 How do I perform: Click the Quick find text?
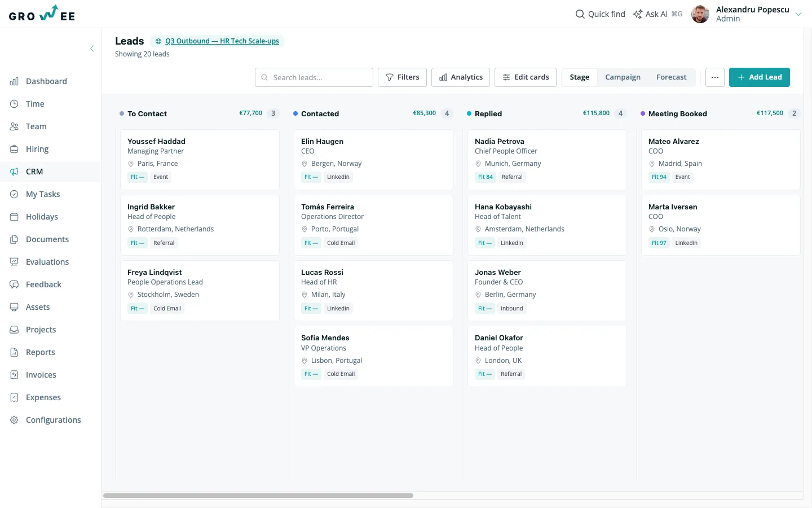(x=607, y=14)
